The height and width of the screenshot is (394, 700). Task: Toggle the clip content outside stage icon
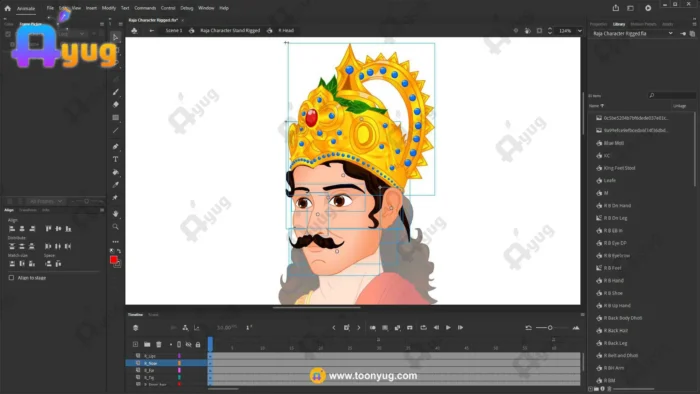[x=539, y=31]
